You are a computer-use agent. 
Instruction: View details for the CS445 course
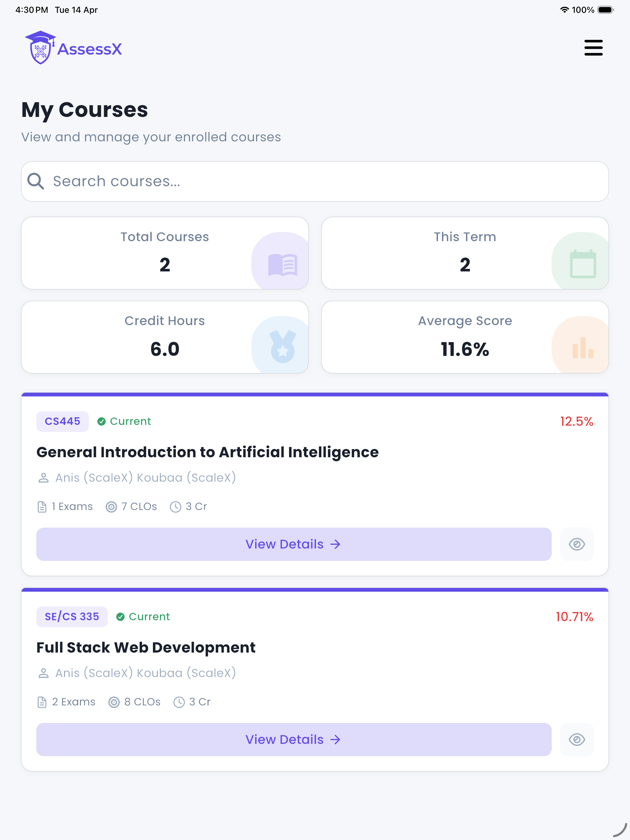pyautogui.click(x=294, y=544)
